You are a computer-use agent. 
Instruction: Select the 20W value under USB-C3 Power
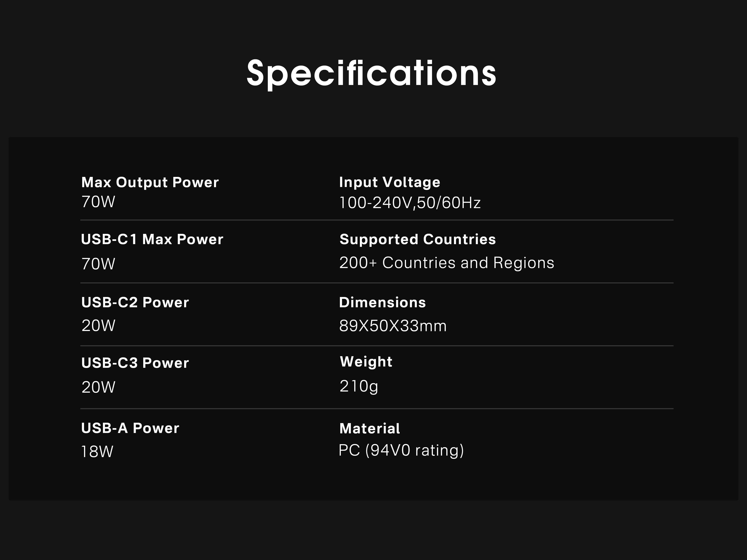pyautogui.click(x=98, y=387)
